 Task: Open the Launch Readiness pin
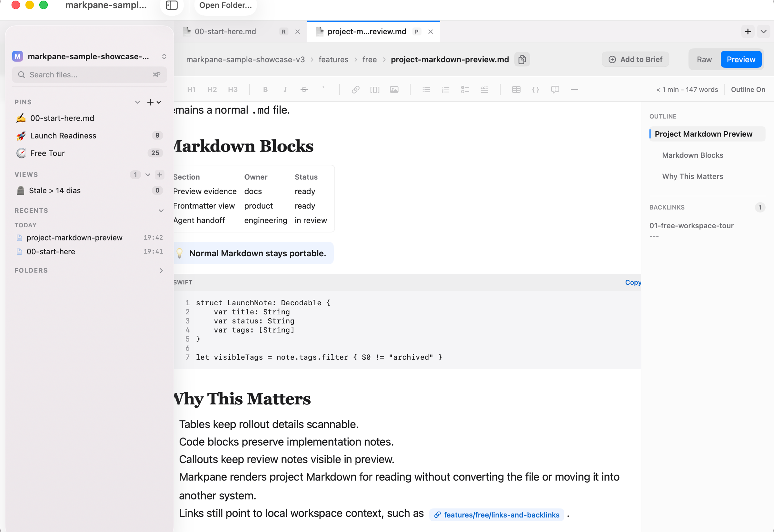coord(89,136)
